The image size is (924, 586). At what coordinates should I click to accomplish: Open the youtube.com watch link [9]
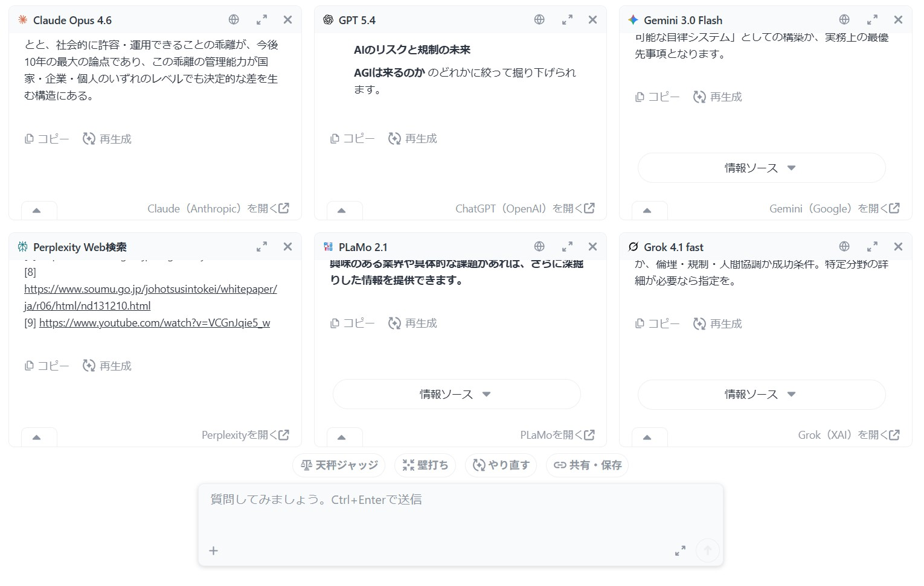pyautogui.click(x=155, y=323)
